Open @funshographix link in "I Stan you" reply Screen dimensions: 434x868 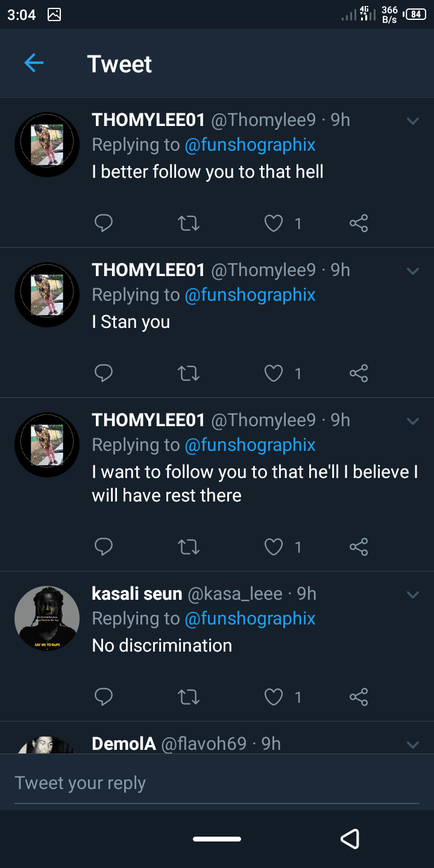click(250, 295)
